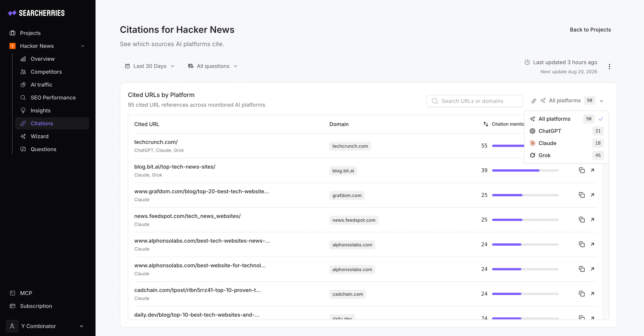Open SEO Performance page

[x=53, y=98]
